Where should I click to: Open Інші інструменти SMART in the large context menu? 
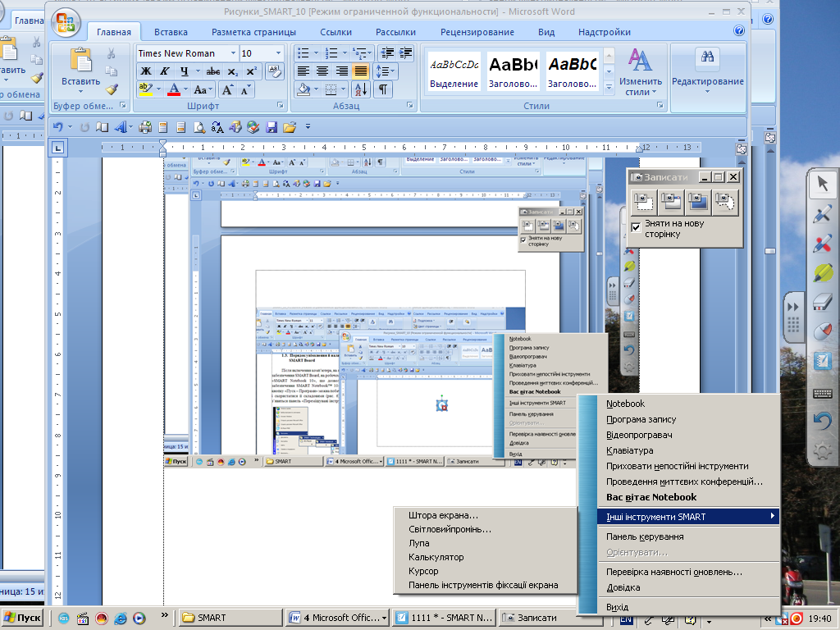[688, 517]
